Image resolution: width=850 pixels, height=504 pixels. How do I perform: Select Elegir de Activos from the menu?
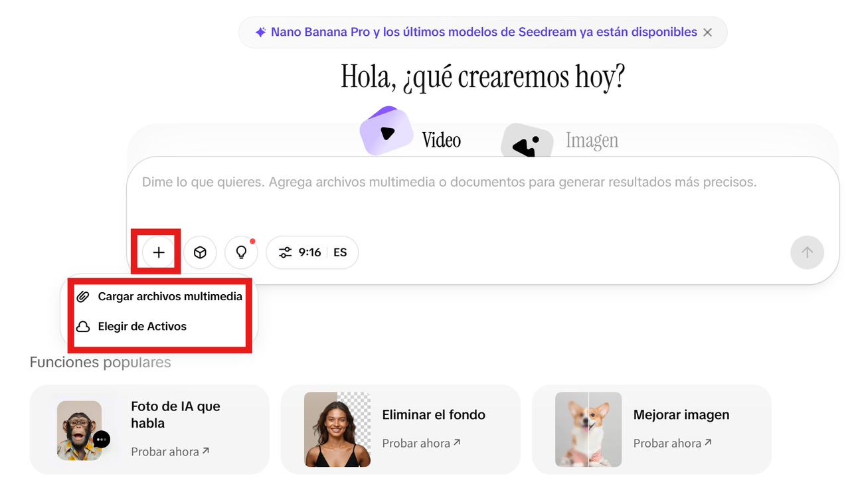click(x=142, y=326)
